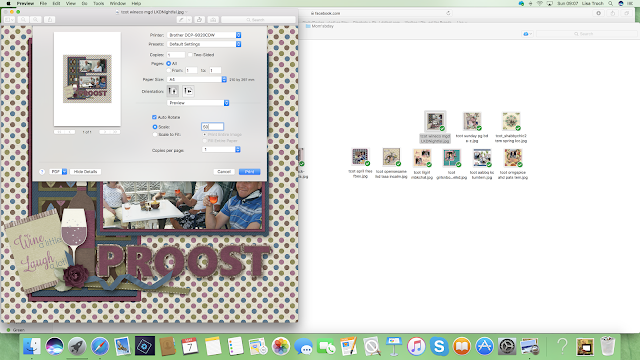640x360 pixels.
Task: Open Launchpad rocket icon in Dock
Action: (77, 346)
